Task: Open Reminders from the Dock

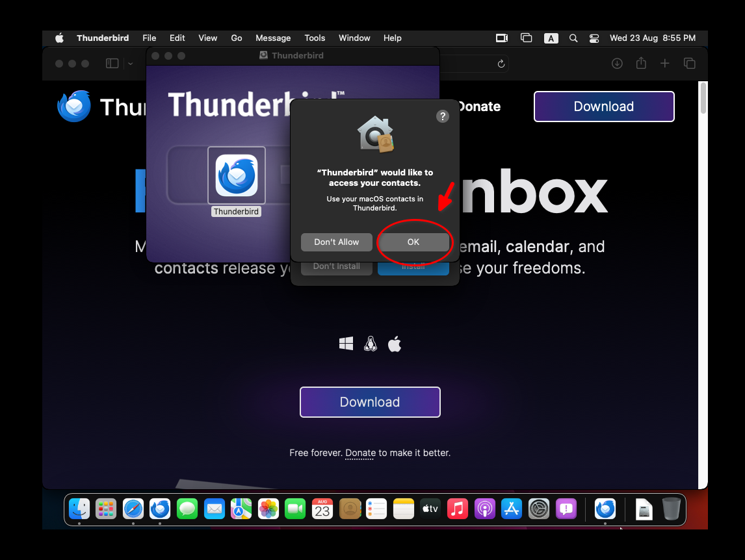Action: click(376, 509)
